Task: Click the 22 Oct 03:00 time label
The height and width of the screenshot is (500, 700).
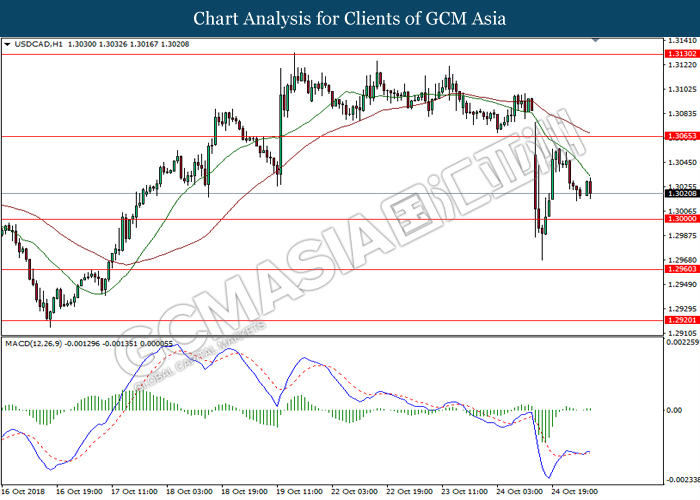Action: click(354, 491)
